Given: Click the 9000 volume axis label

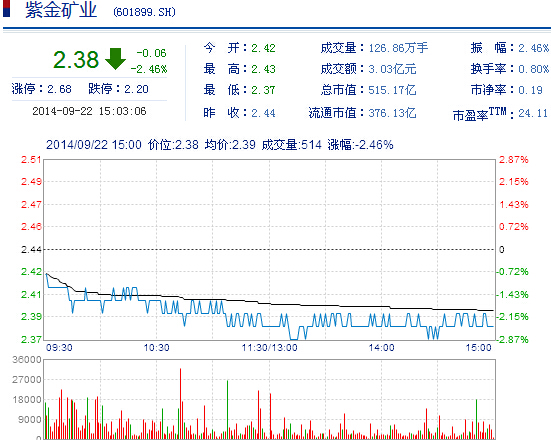Looking at the screenshot, I should pos(30,420).
